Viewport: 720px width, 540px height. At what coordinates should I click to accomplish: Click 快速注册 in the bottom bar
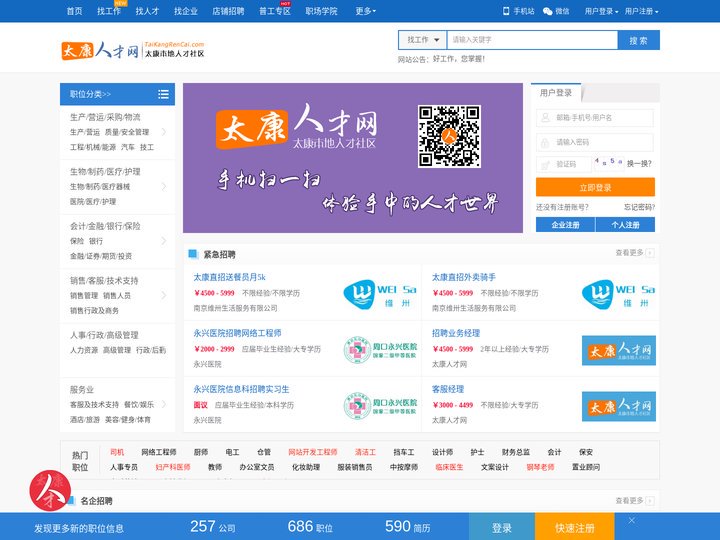(574, 527)
